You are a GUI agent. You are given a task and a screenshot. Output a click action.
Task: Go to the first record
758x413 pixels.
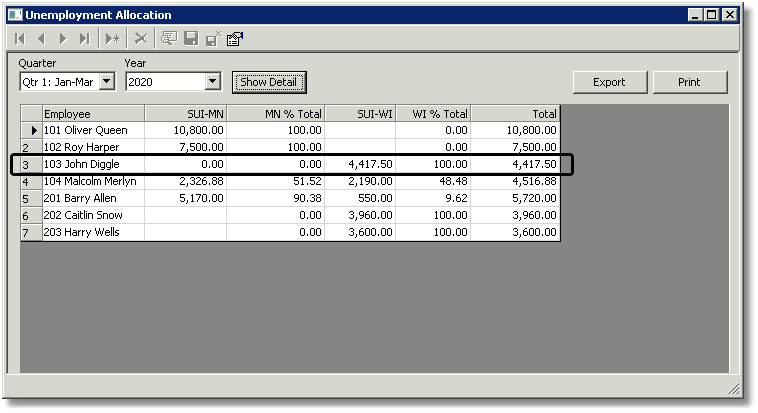20,39
